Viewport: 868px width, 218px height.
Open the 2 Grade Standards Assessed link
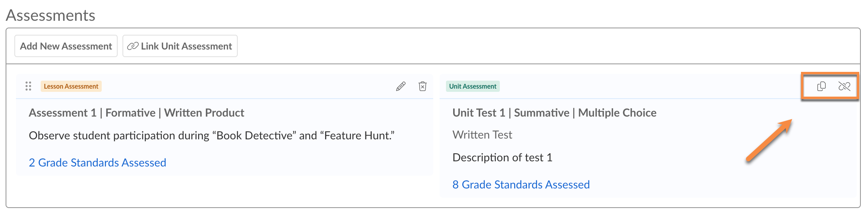97,163
